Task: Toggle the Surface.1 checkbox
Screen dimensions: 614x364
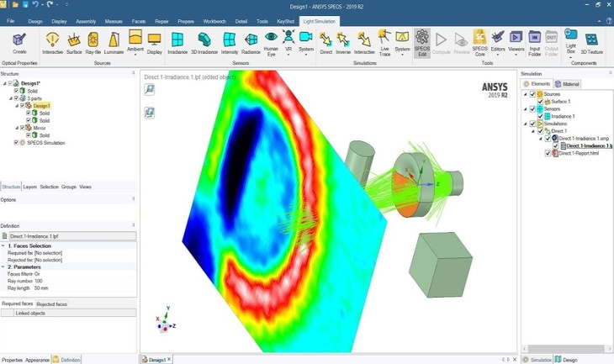Action: [540, 102]
